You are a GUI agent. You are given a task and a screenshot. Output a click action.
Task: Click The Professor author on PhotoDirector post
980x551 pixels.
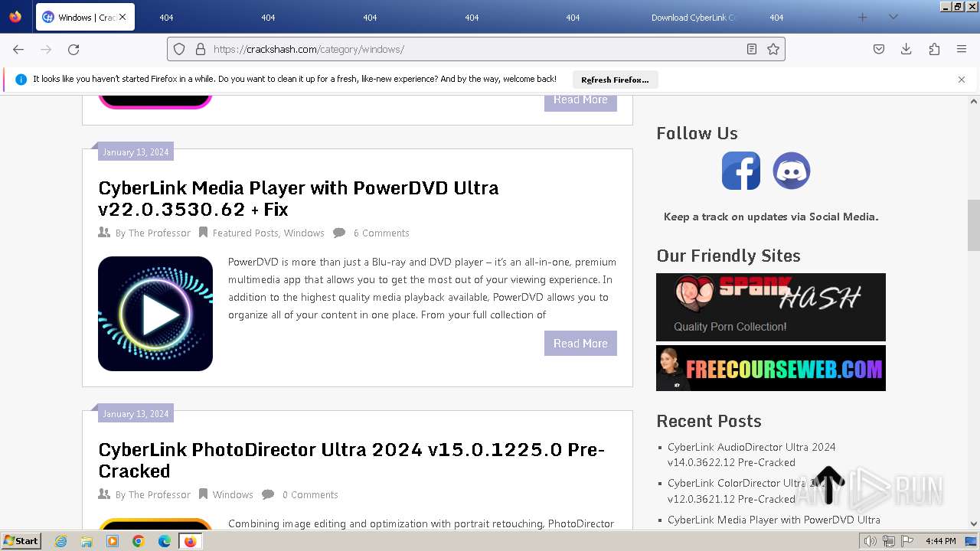point(159,495)
